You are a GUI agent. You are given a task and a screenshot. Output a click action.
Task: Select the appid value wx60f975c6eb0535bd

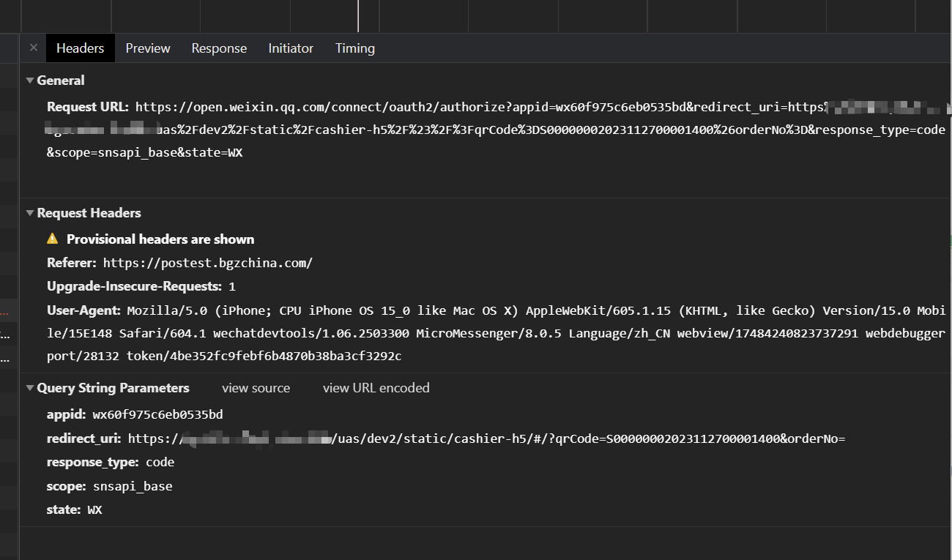(x=157, y=415)
